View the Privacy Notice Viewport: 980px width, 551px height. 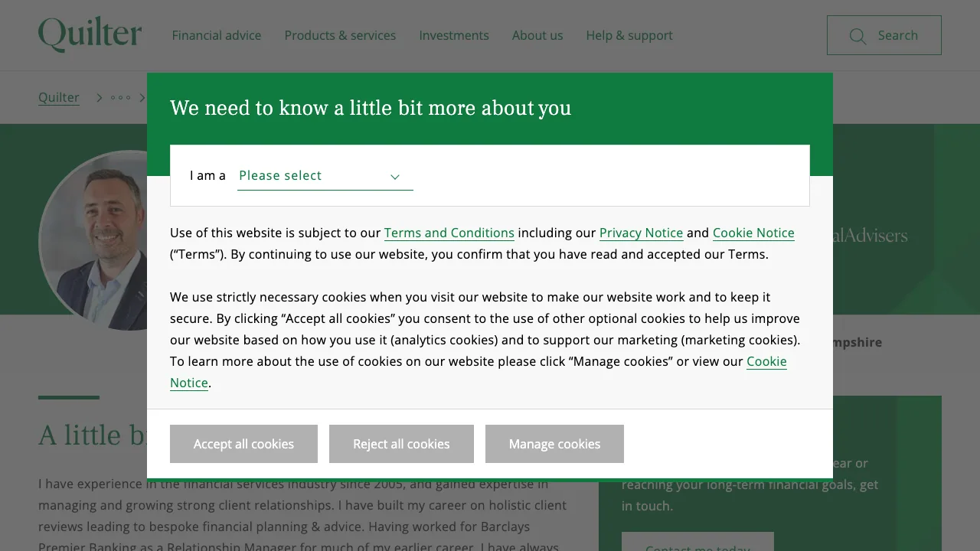pyautogui.click(x=641, y=233)
